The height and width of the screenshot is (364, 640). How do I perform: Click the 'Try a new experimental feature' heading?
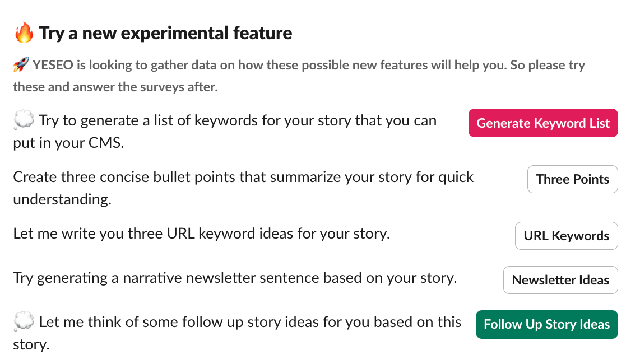(165, 33)
